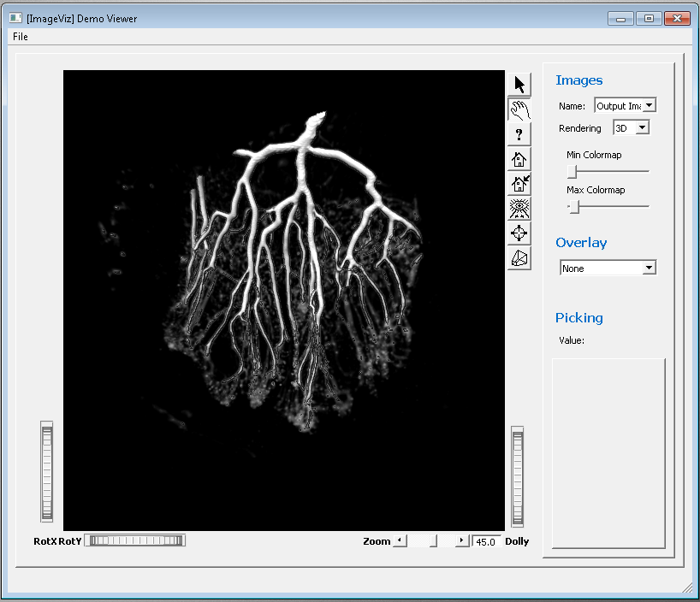The height and width of the screenshot is (602, 700).
Task: Click the ImageViz window title icon
Action: (x=15, y=18)
